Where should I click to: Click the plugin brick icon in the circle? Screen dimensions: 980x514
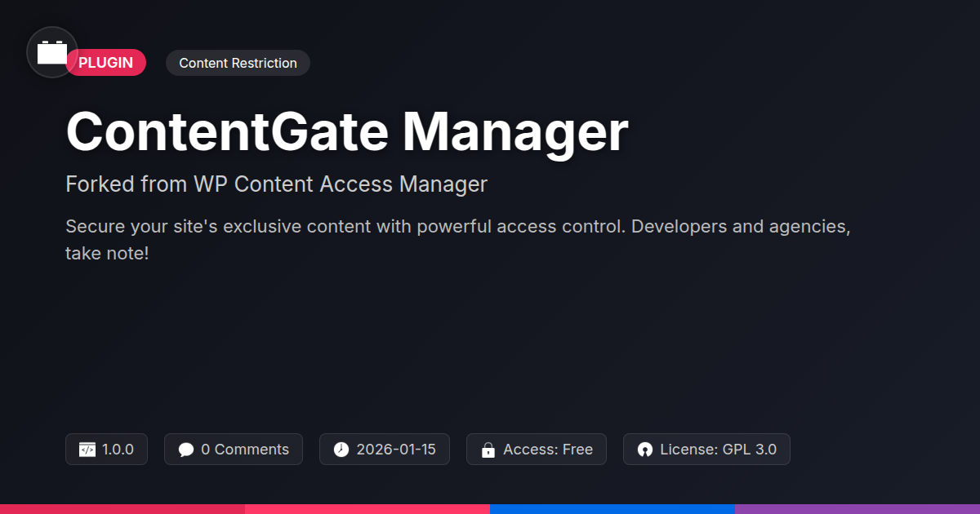point(52,52)
